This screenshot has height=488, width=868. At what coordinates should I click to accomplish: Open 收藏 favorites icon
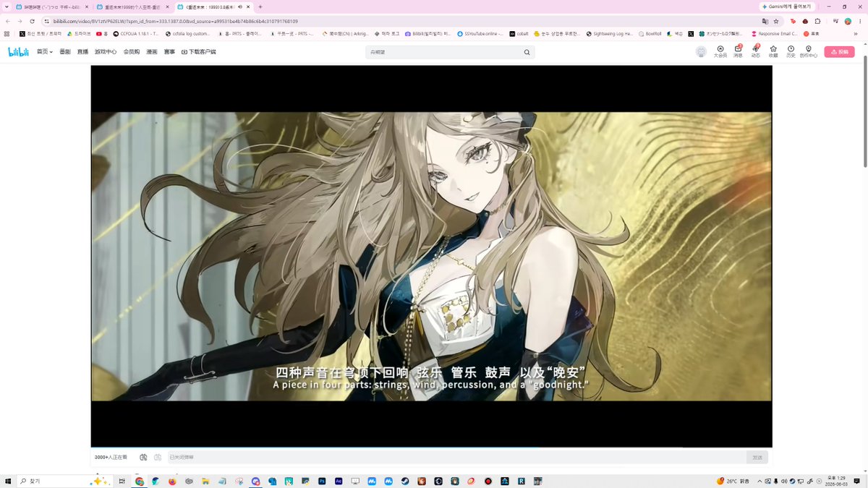[x=773, y=51]
